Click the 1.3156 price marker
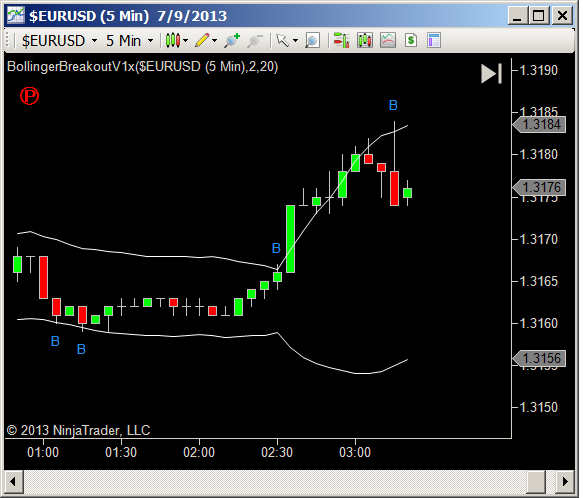Screen dimensions: 583x498 pos(539,358)
